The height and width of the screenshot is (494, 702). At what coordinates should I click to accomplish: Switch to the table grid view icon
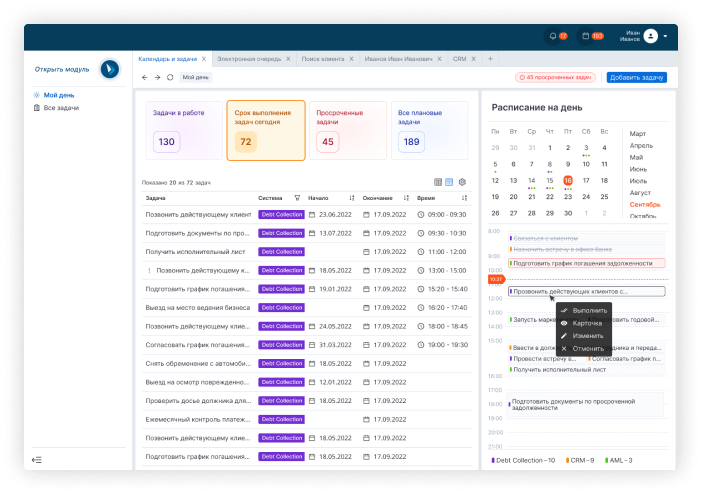[x=438, y=182]
